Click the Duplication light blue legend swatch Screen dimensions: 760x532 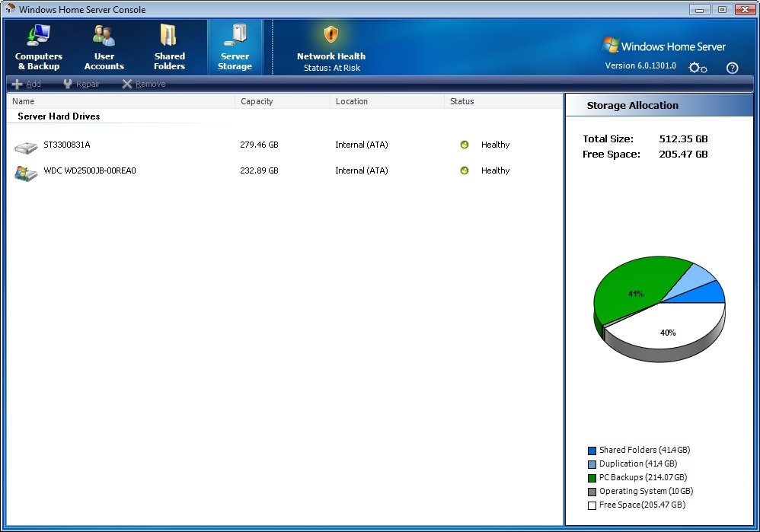[x=592, y=464]
